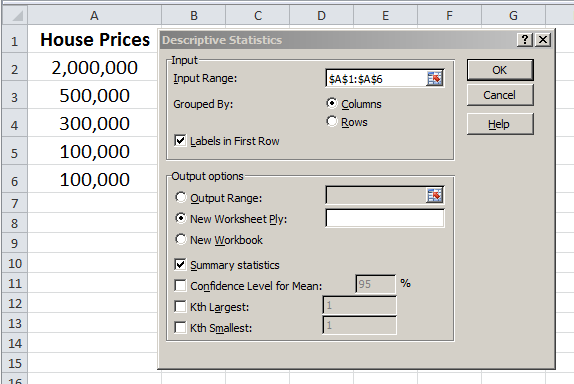Select row 5 header

click(15, 151)
